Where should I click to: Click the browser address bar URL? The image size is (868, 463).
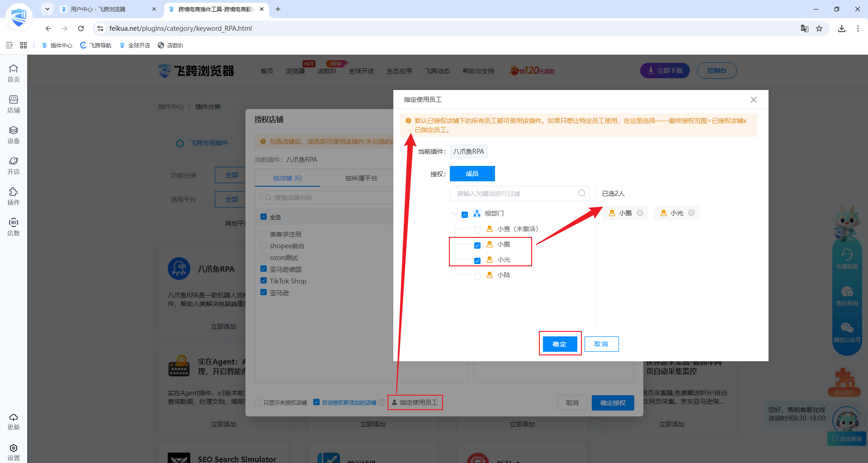click(x=181, y=28)
